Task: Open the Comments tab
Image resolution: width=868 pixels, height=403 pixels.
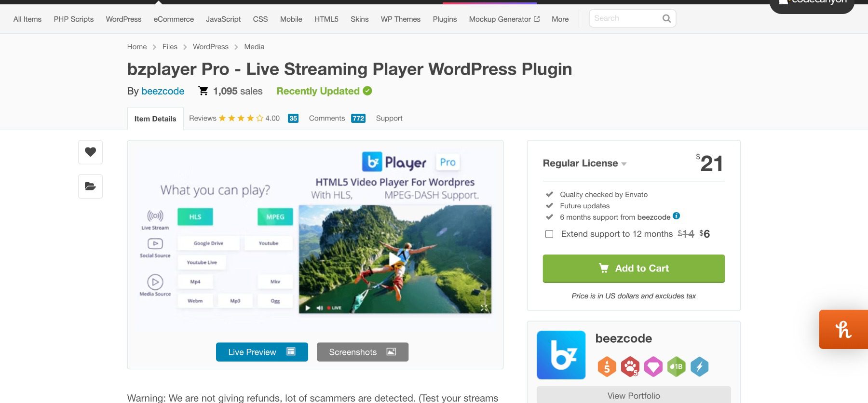Action: 327,118
